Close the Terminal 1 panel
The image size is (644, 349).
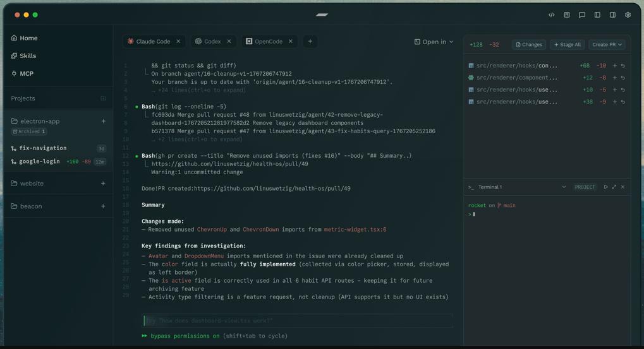(623, 187)
